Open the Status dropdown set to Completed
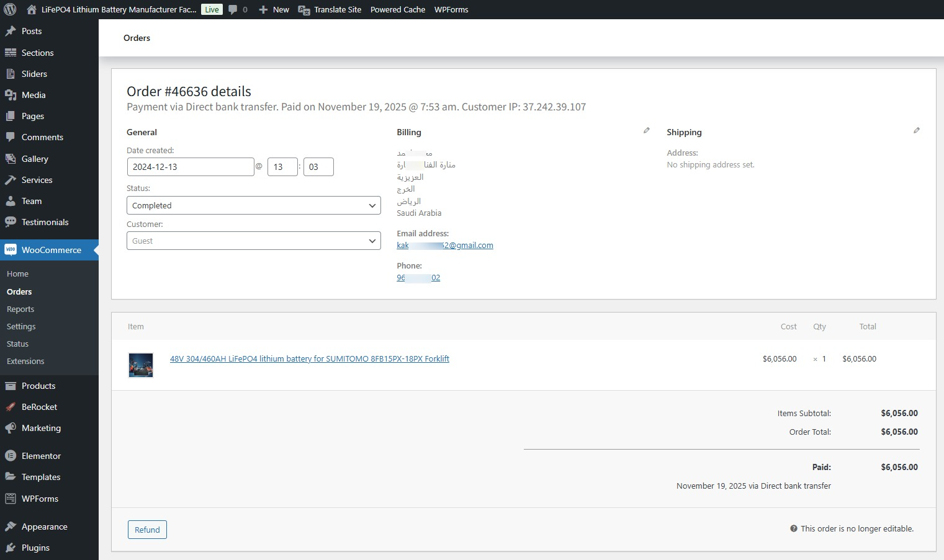The height and width of the screenshot is (560, 944). 253,205
